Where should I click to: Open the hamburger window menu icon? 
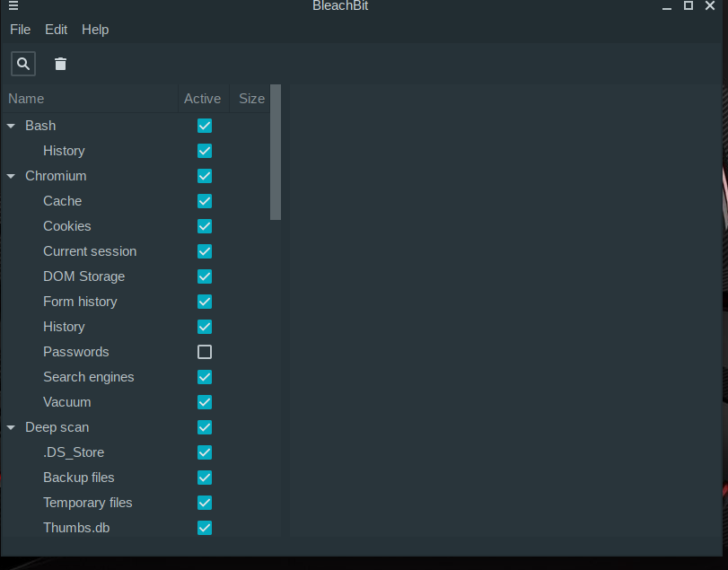(13, 5)
